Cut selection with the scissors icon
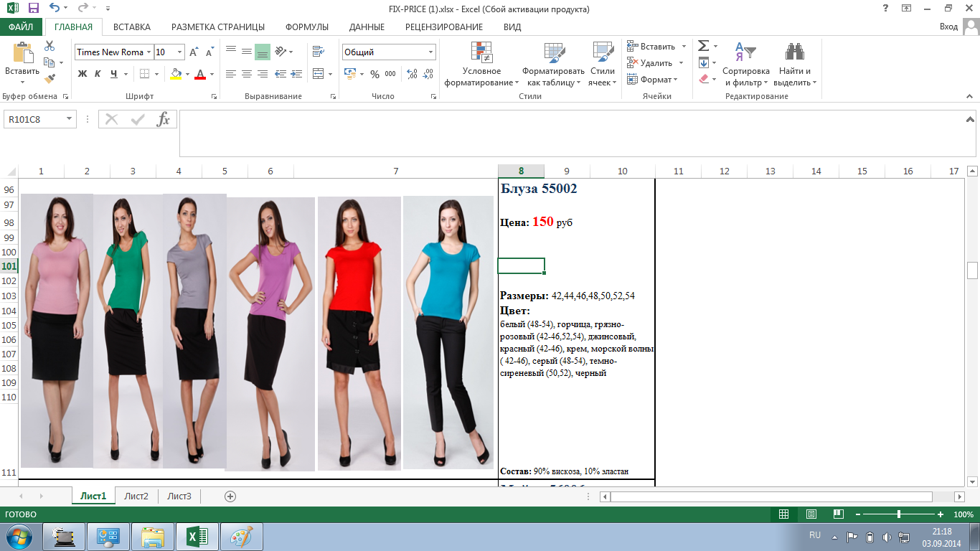Screen dimensions: 980x551 (x=50, y=46)
